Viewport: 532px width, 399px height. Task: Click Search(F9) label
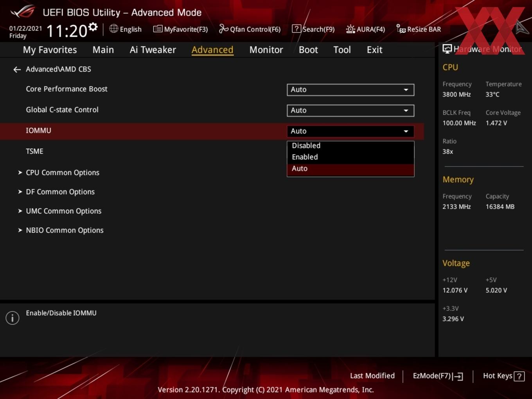coord(318,29)
